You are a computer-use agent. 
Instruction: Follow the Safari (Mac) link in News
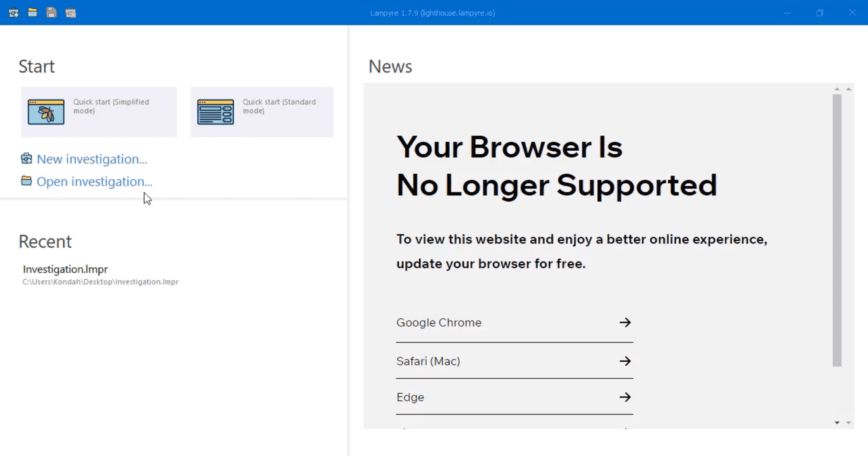coord(514,361)
